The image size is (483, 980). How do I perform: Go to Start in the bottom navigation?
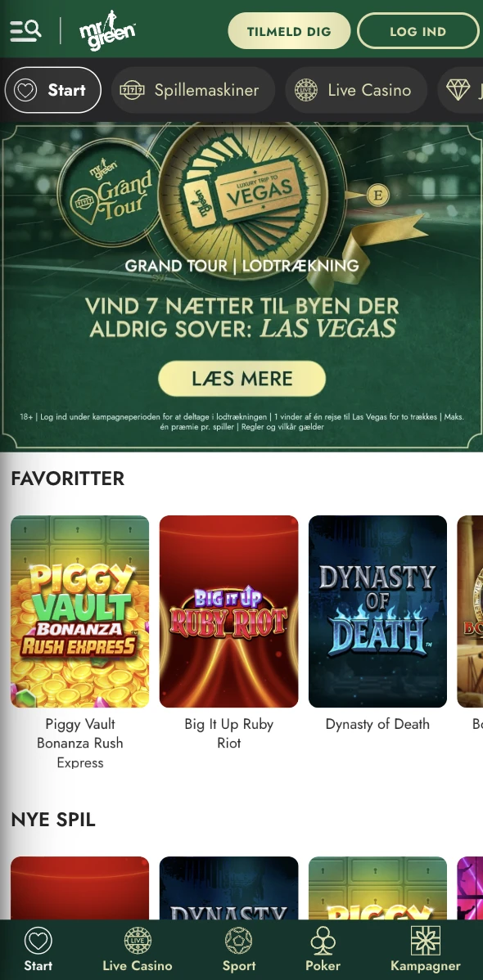[38, 950]
